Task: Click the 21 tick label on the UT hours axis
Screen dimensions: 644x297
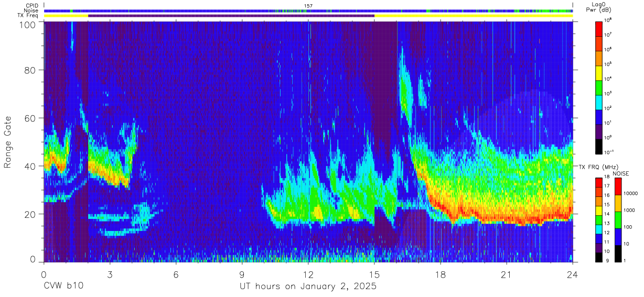Action: [x=507, y=274]
